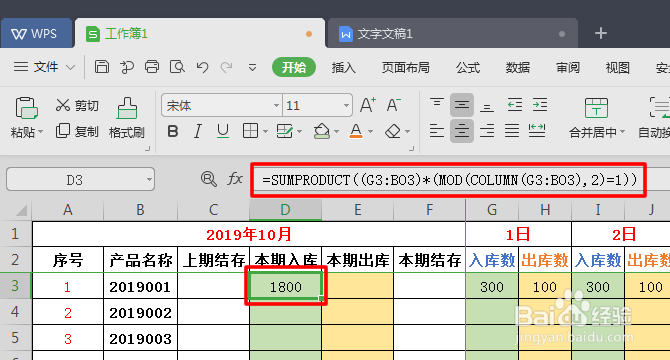Viewport: 670px width, 360px height.
Task: Increase font size with A+ icon
Action: (x=367, y=105)
